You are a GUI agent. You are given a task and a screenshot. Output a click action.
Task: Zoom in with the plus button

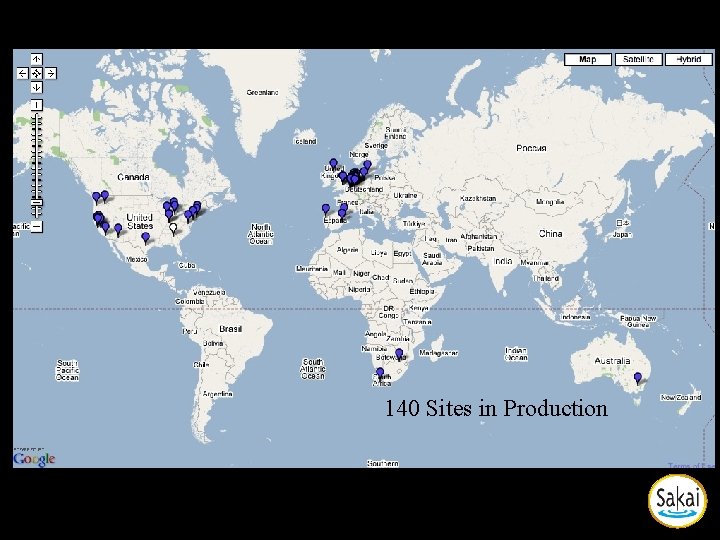(37, 105)
